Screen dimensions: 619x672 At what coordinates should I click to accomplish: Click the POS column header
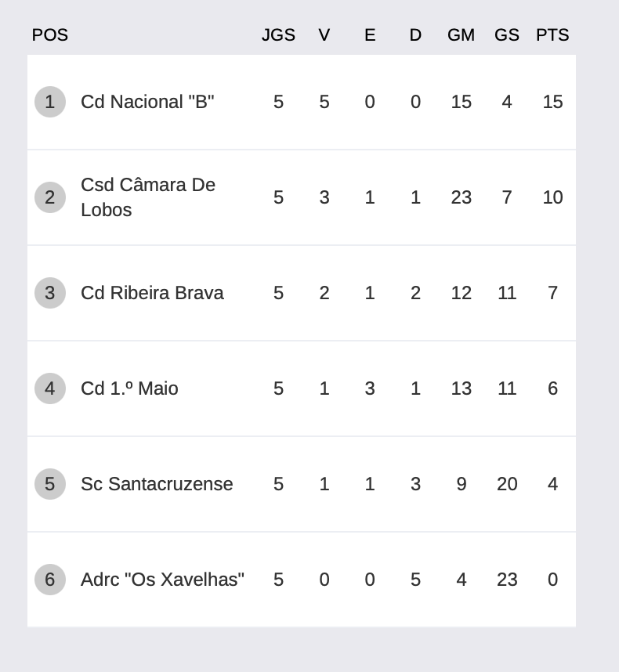[x=49, y=35]
